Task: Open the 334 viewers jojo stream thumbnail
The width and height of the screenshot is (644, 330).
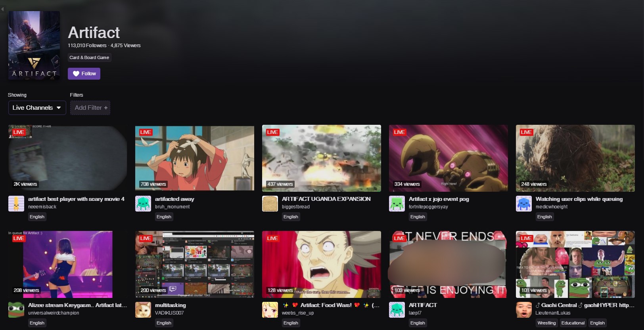Action: coord(448,158)
